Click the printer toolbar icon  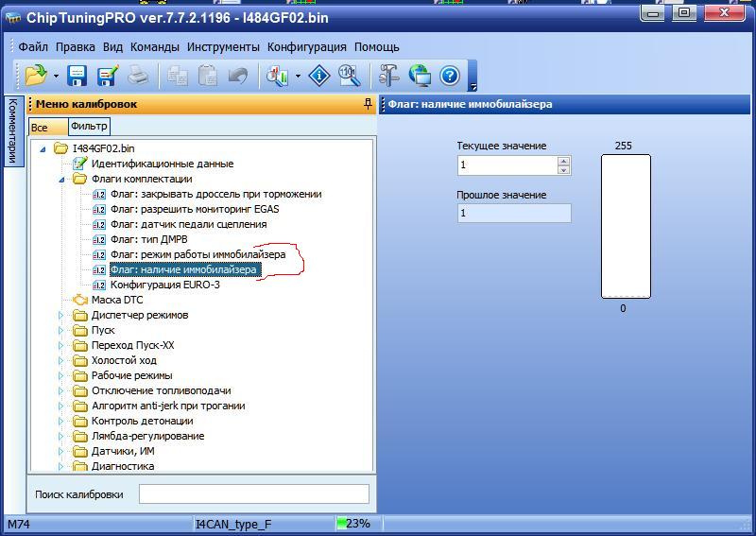click(138, 76)
